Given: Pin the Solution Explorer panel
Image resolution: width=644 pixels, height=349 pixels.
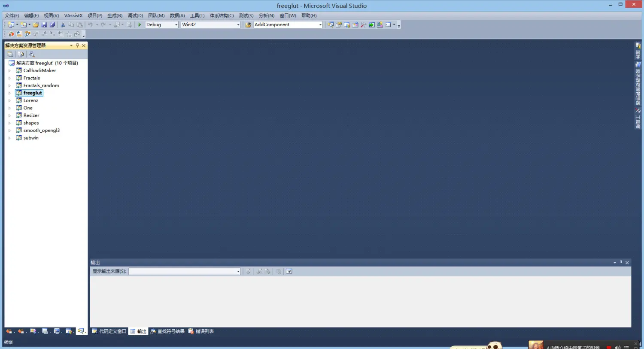Looking at the screenshot, I should (x=77, y=45).
